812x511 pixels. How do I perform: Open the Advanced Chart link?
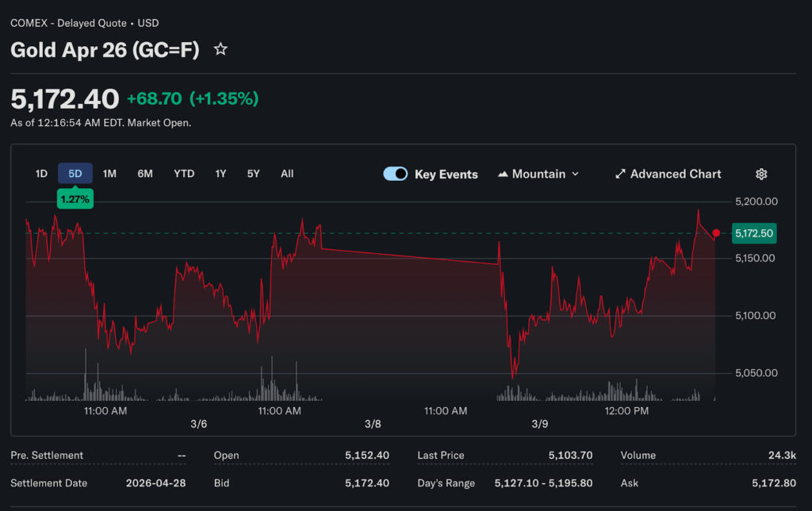point(676,174)
